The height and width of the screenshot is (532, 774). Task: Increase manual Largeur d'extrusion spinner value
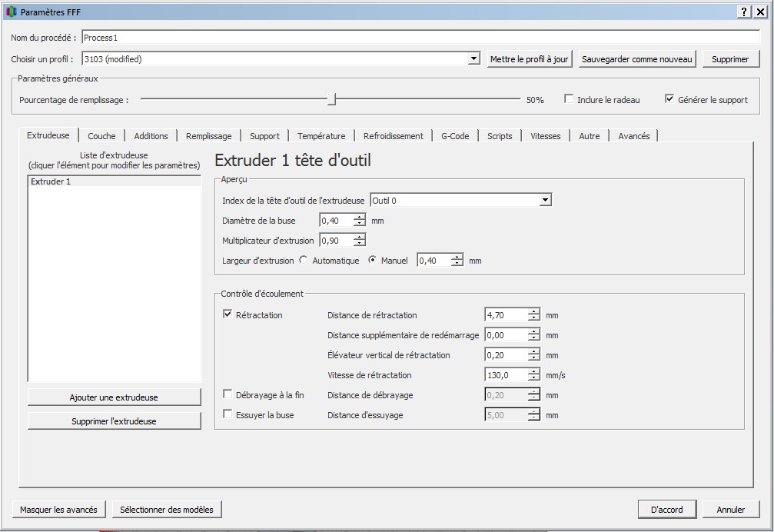click(457, 258)
